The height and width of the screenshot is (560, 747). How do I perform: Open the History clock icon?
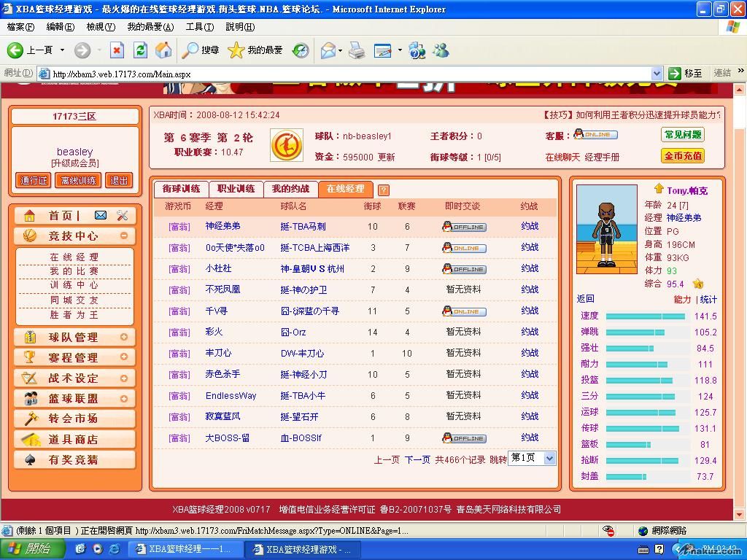(301, 50)
